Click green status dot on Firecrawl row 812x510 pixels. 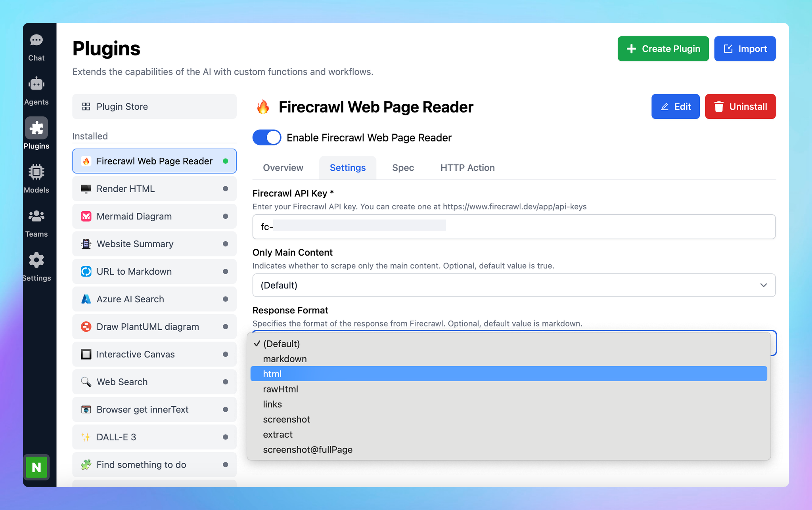[x=226, y=161]
